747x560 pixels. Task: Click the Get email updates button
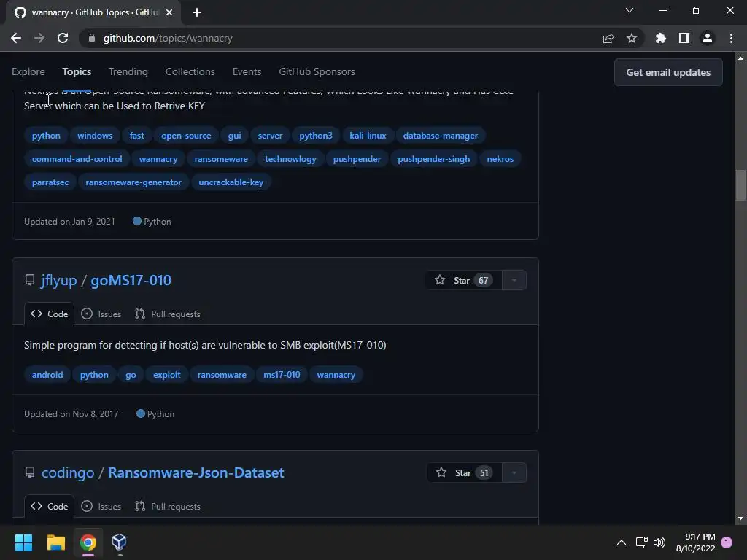(668, 72)
